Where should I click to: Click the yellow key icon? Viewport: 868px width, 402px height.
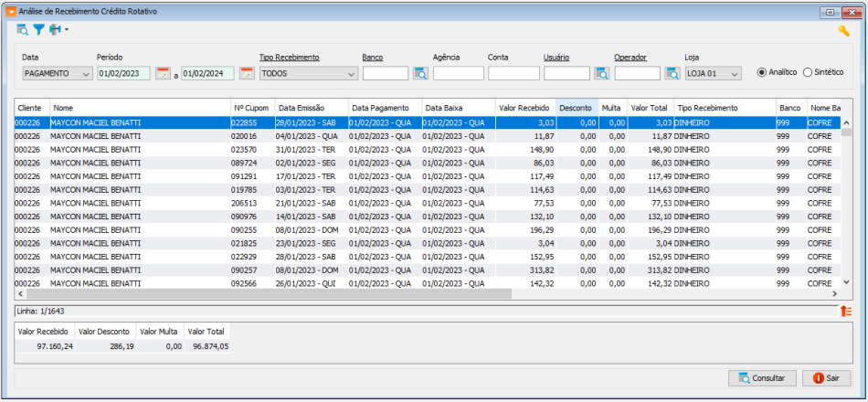click(843, 31)
